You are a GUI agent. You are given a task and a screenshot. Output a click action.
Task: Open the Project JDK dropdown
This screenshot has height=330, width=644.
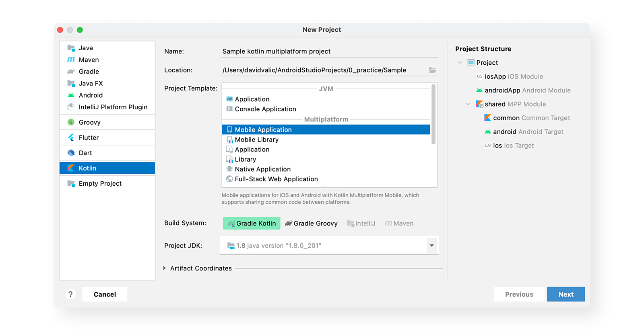[x=431, y=246]
